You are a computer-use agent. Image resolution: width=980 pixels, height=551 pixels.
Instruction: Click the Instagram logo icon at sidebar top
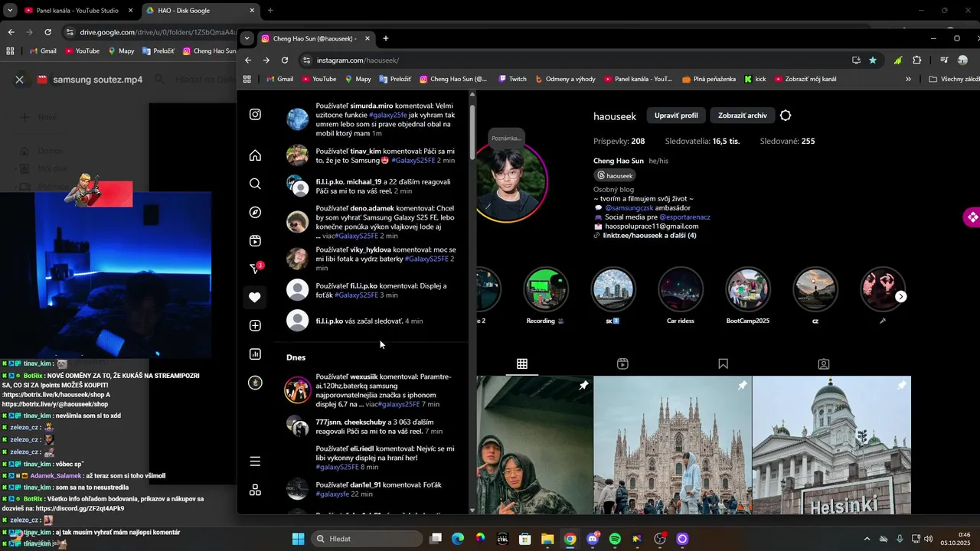pyautogui.click(x=255, y=114)
